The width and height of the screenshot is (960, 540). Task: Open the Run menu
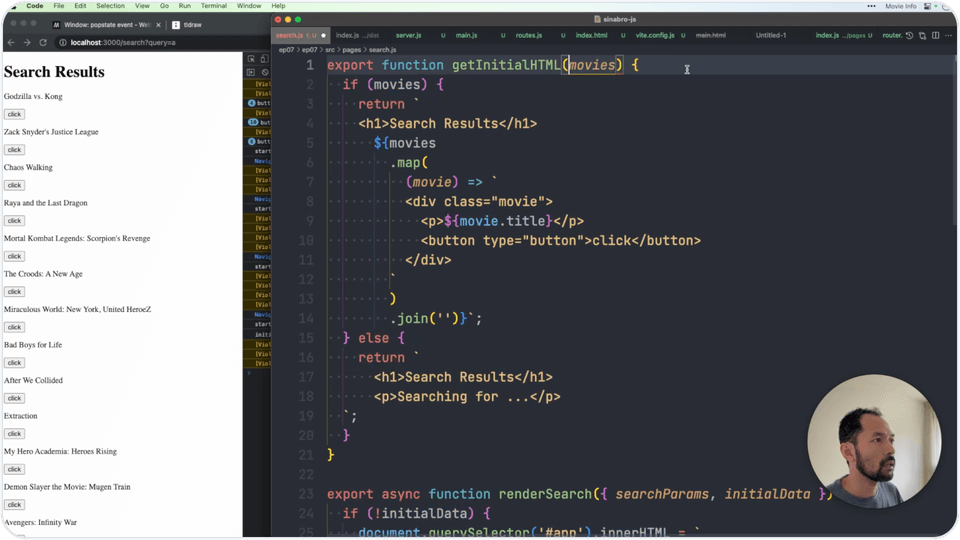[x=184, y=6]
